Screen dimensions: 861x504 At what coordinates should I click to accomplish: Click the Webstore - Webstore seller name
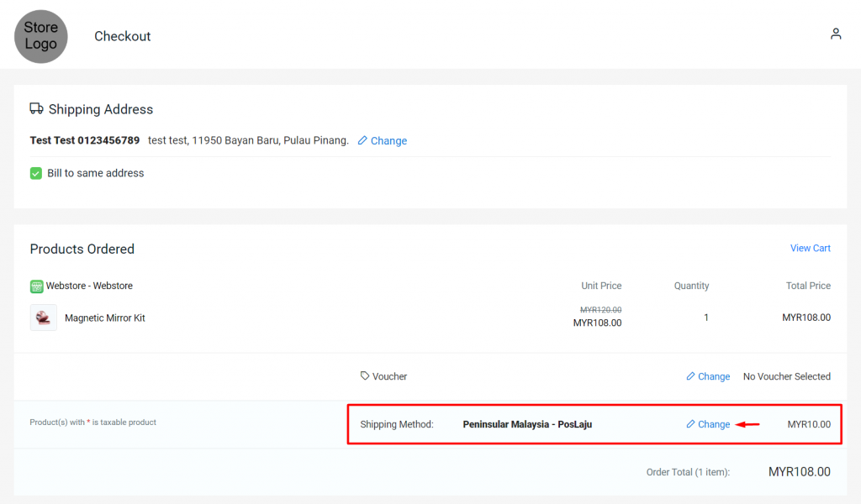[89, 286]
